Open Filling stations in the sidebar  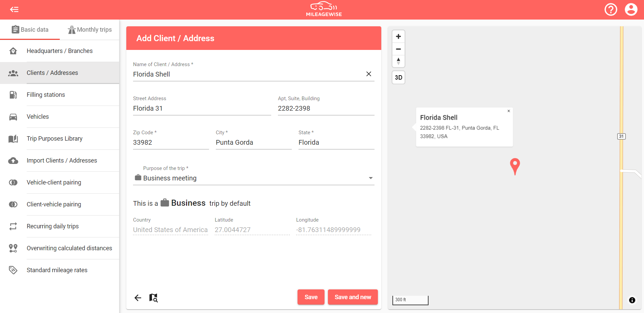pos(46,95)
